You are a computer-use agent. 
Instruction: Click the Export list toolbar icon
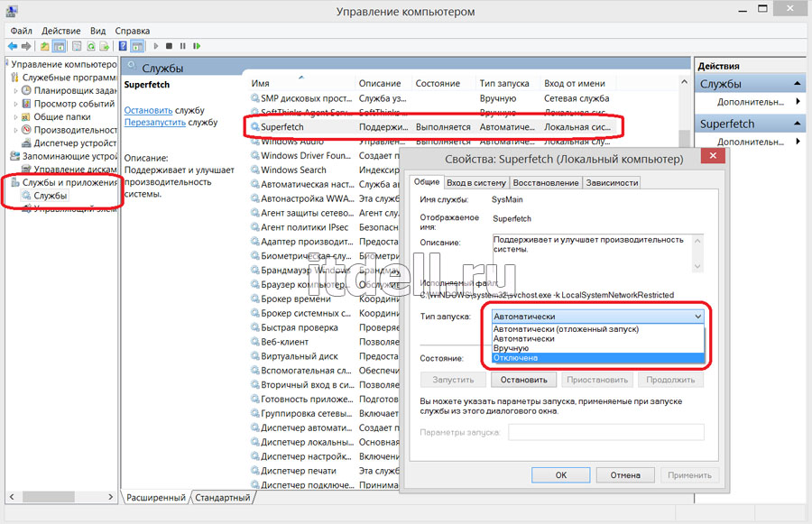105,46
